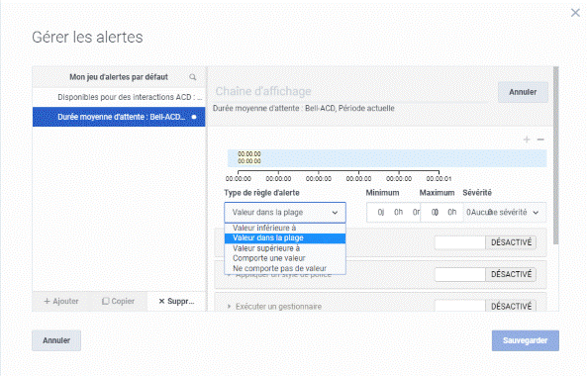
Task: Click the Chaîne d'affichage input field
Action: (352, 91)
